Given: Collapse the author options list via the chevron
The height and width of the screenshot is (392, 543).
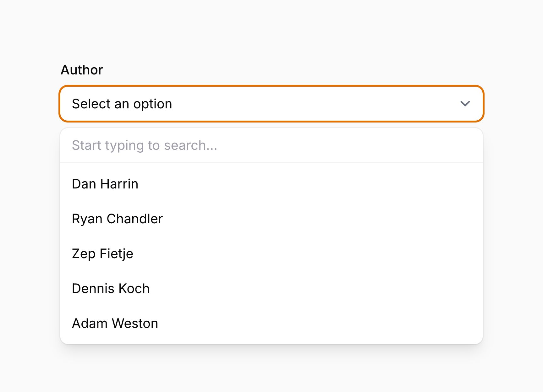Looking at the screenshot, I should (x=465, y=104).
